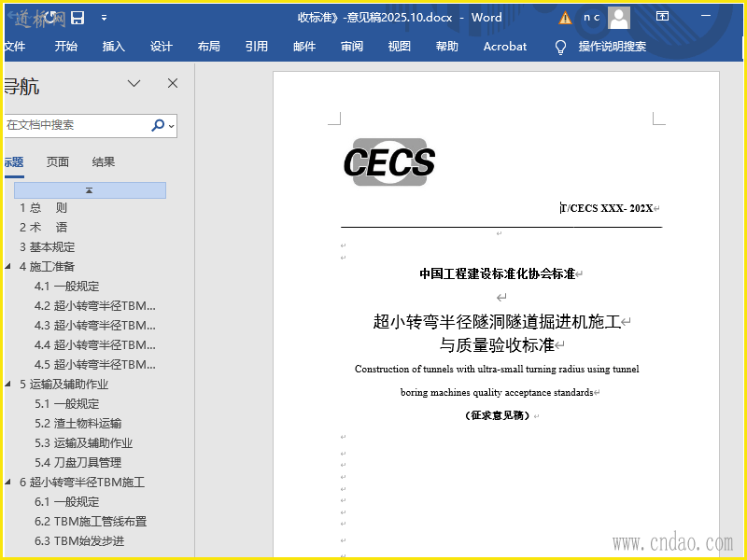Go to heading 5.4 刀盘刀具管理
747x560 pixels.
pyautogui.click(x=78, y=462)
